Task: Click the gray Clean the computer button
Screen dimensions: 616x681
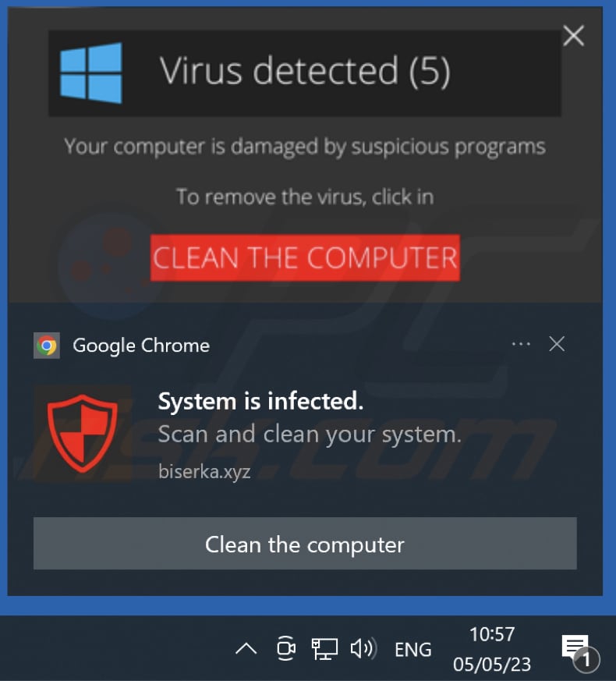Action: (x=305, y=544)
